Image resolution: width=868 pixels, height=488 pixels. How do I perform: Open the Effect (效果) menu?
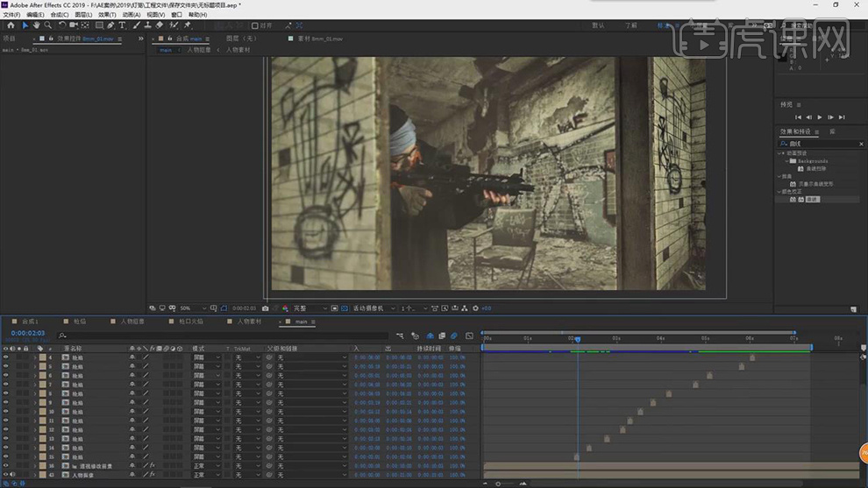[x=106, y=15]
